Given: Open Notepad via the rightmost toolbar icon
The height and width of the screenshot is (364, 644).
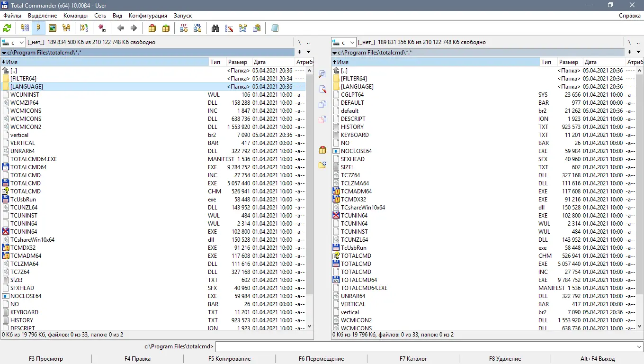Looking at the screenshot, I should coord(275,28).
